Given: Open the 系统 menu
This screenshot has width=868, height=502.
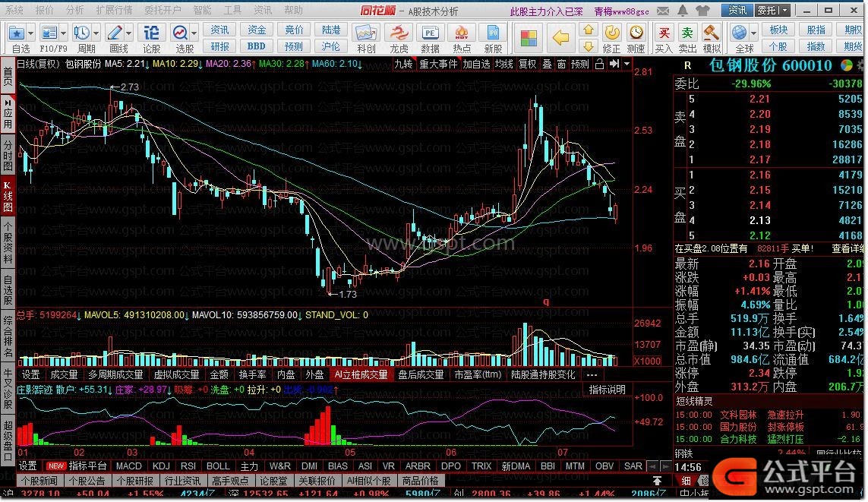Looking at the screenshot, I should tap(14, 10).
